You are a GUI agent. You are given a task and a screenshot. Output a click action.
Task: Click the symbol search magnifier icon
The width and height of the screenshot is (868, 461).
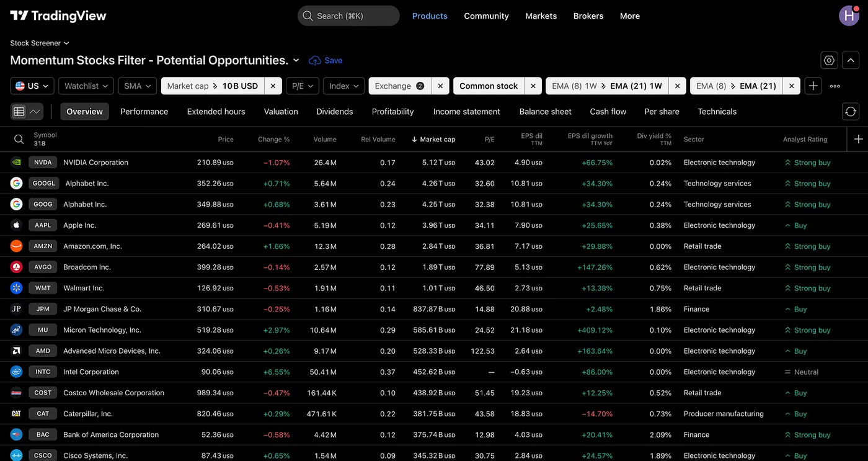[19, 139]
